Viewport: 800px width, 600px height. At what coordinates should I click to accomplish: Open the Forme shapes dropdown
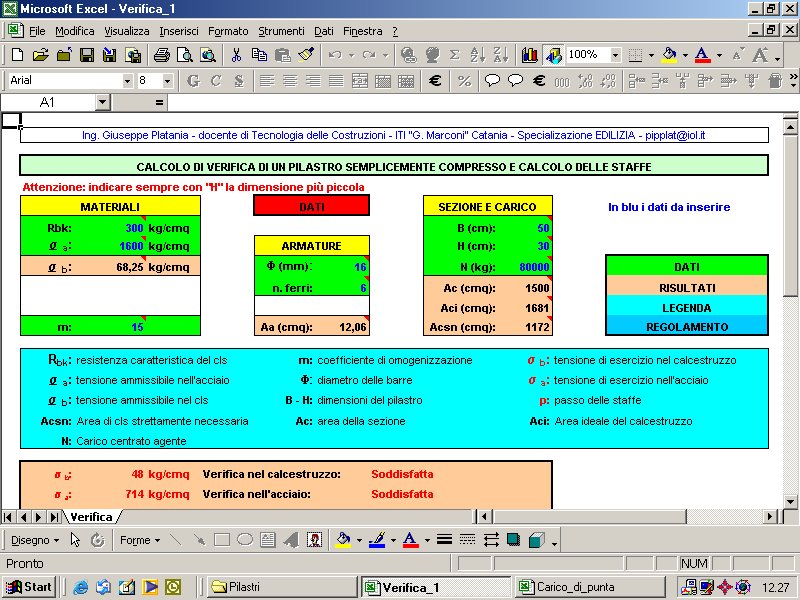[140, 540]
